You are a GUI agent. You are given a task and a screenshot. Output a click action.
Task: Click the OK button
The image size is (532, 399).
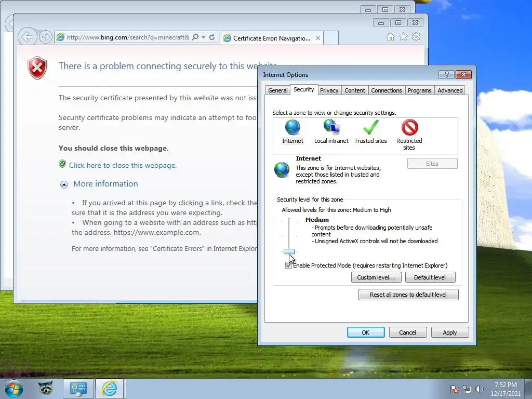click(366, 332)
